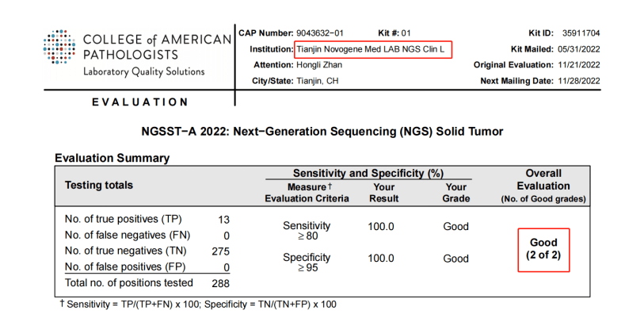Image resolution: width=644 pixels, height=326 pixels.
Task: Select the Sensitivity and Specificity (%) column header
Action: click(368, 173)
